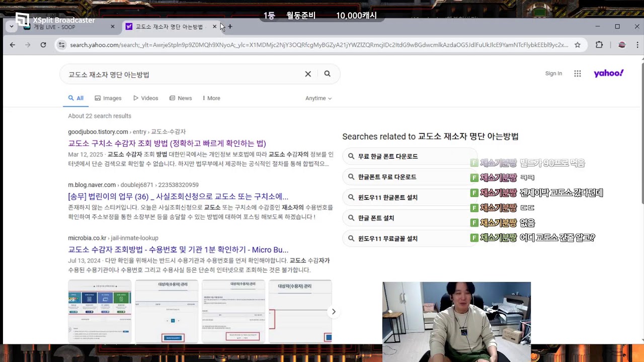Viewport: 644px width, 362px height.
Task: Click the page vertical scrollbar
Action: (x=641, y=133)
